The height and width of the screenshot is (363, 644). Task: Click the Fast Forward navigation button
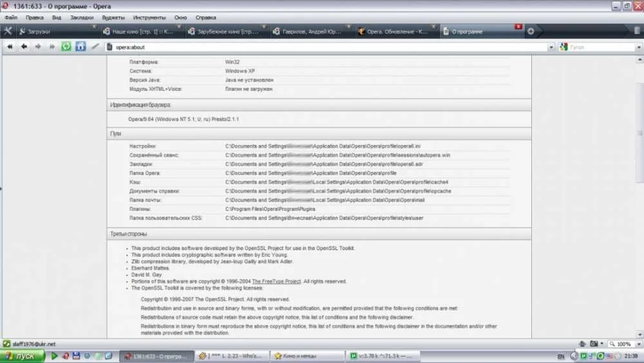(52, 47)
